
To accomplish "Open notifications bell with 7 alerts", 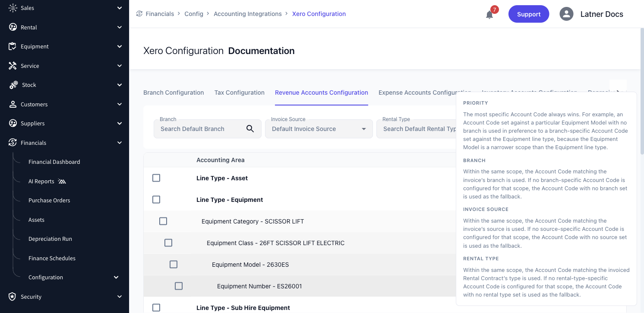I will tap(489, 15).
